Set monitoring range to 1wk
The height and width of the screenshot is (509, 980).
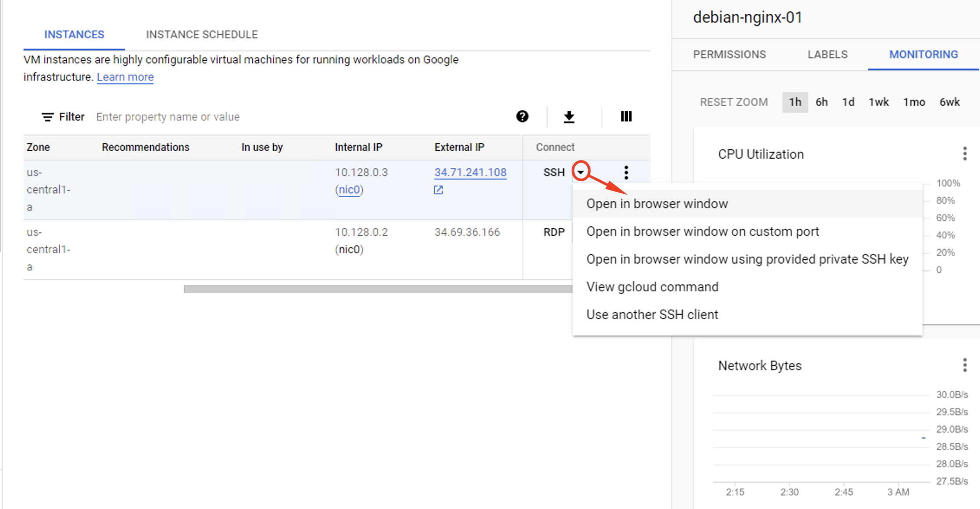click(879, 102)
